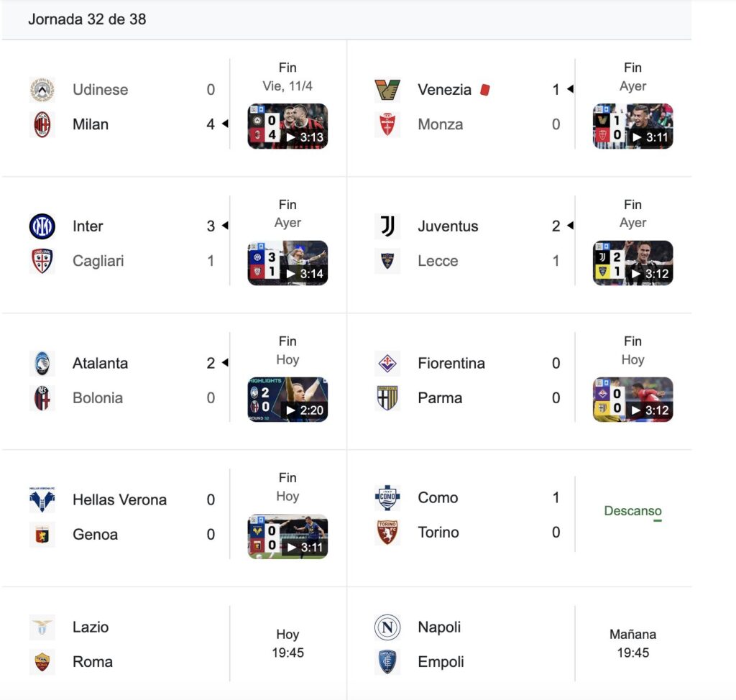Click the Udinese club crest
Viewport: 736px width, 700px height.
(x=42, y=90)
